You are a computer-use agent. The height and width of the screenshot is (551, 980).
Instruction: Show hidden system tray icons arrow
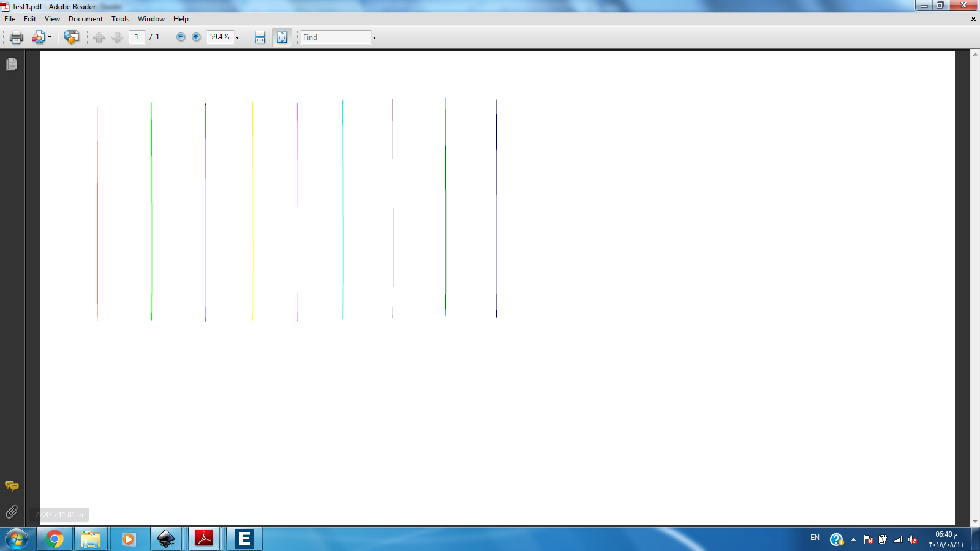point(853,540)
